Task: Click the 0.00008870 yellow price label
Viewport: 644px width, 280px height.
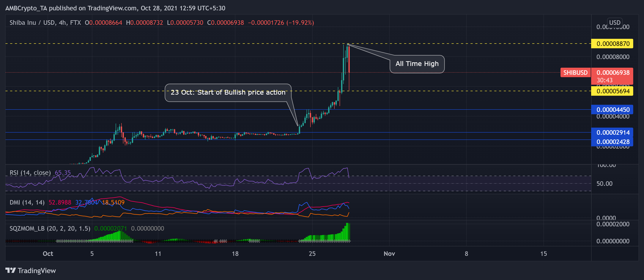Action: tap(612, 44)
